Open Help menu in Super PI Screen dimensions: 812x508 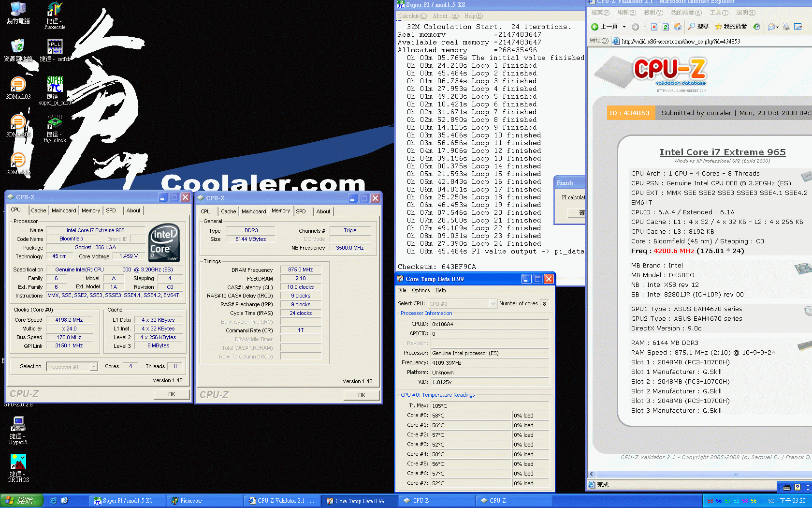pos(474,16)
